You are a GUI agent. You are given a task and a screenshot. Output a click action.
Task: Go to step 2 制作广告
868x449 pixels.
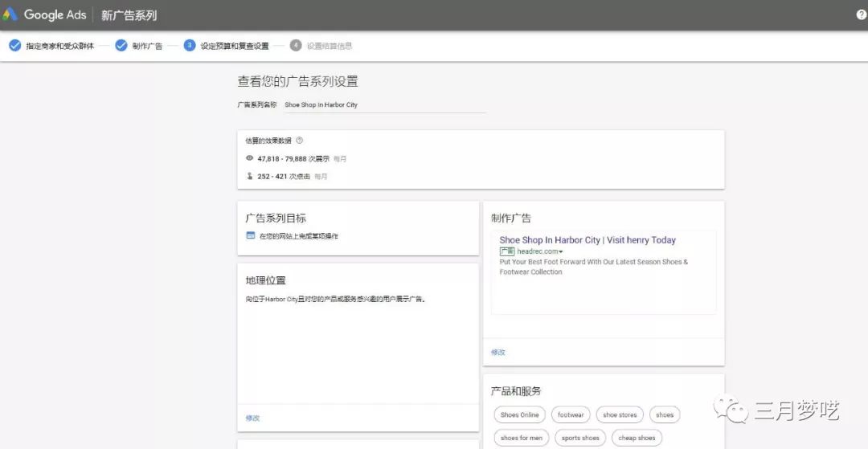146,46
